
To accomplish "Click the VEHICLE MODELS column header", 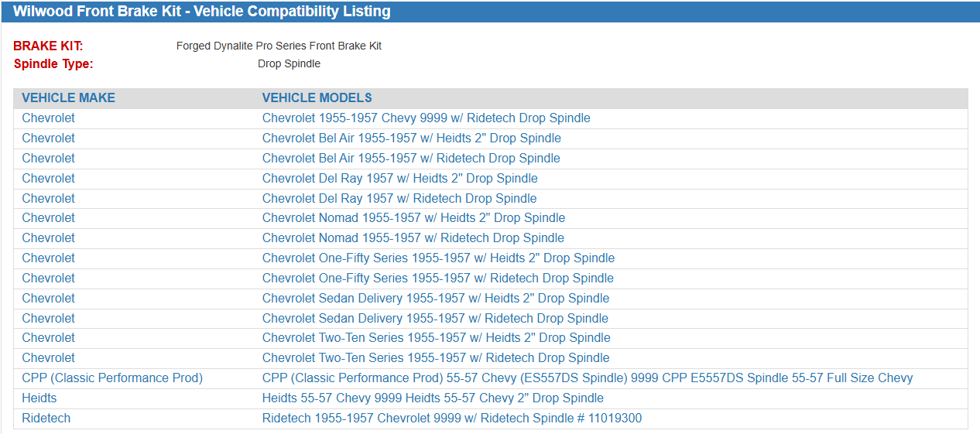I will click(x=317, y=98).
